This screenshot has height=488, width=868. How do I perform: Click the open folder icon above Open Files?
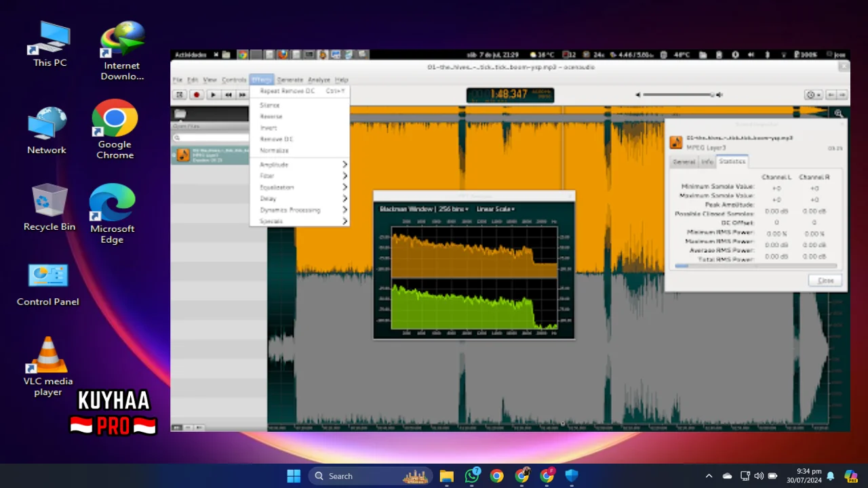pyautogui.click(x=180, y=114)
